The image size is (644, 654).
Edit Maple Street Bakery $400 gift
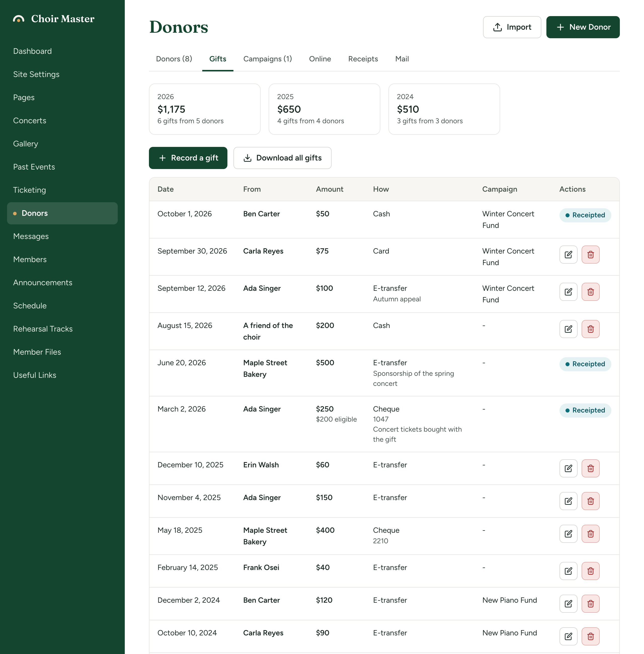568,534
